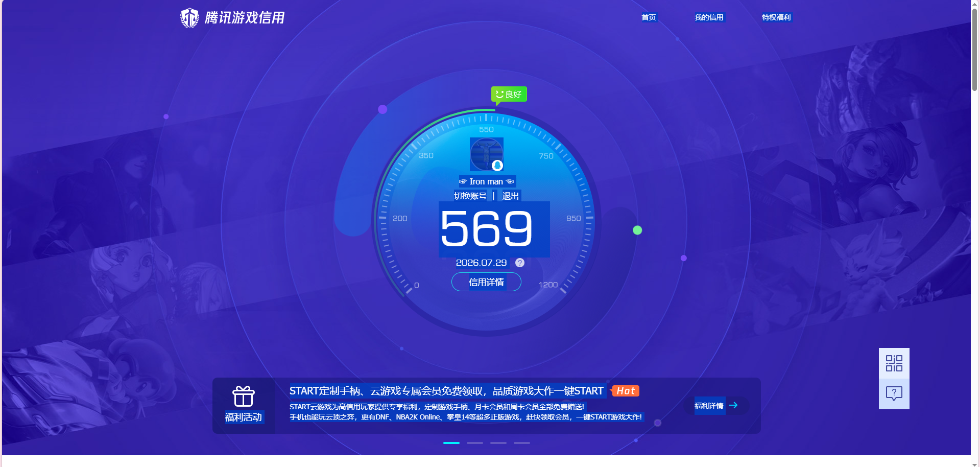Click the question mark beside the date
This screenshot has height=467, width=980.
coord(520,263)
